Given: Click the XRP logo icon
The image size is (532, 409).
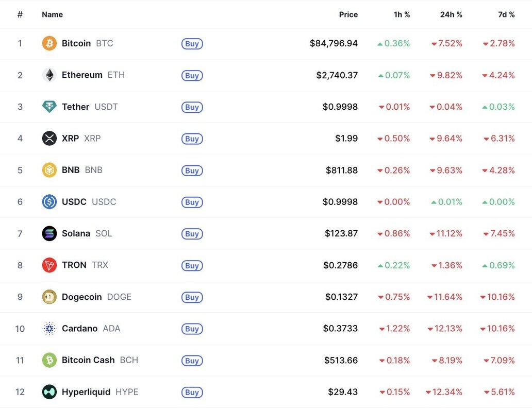Looking at the screenshot, I should click(x=49, y=138).
